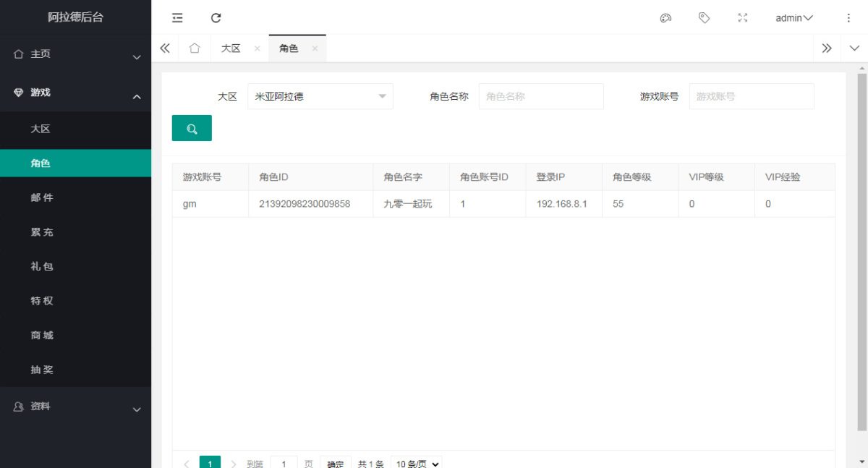Click the 共 1 条 total count text
868x468 pixels.
[x=371, y=464]
